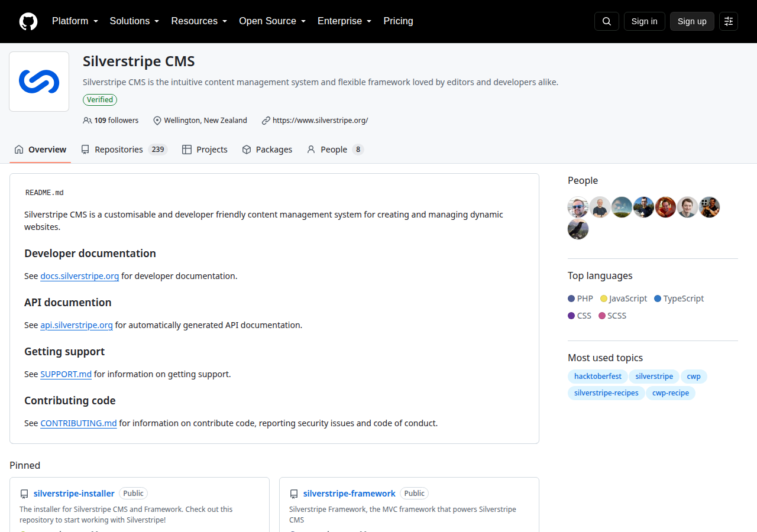The height and width of the screenshot is (532, 757).
Task: Filter by TypeScript language
Action: click(x=679, y=299)
